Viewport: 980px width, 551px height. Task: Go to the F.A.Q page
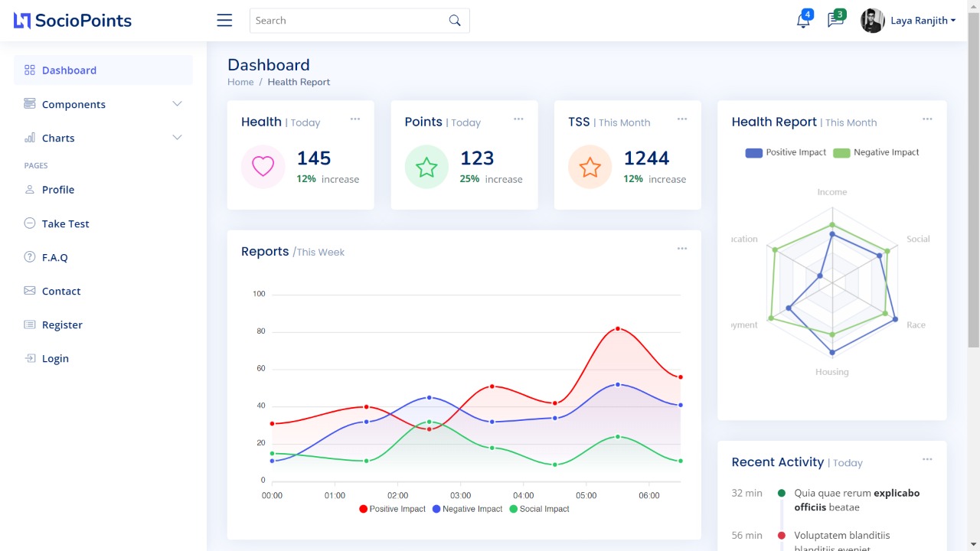[54, 257]
